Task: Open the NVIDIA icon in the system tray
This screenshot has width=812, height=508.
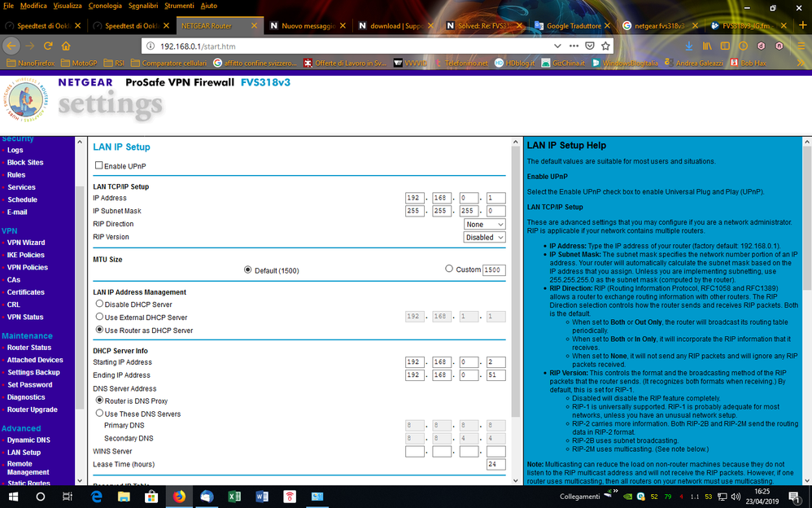Action: 626,497
